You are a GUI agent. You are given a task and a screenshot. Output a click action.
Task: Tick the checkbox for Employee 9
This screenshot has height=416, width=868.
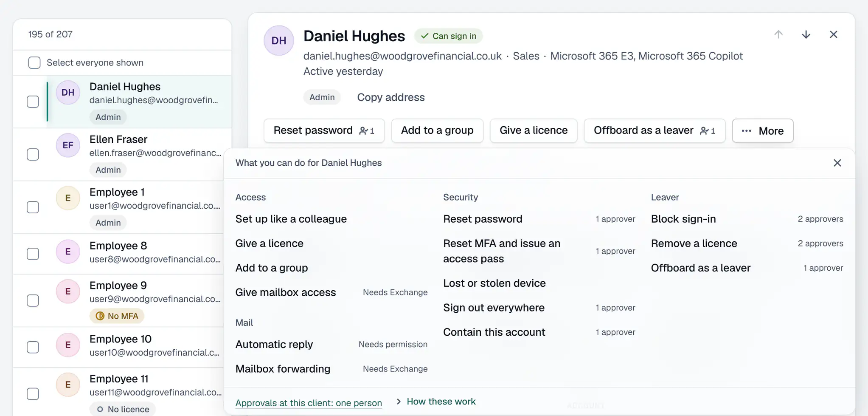point(33,300)
